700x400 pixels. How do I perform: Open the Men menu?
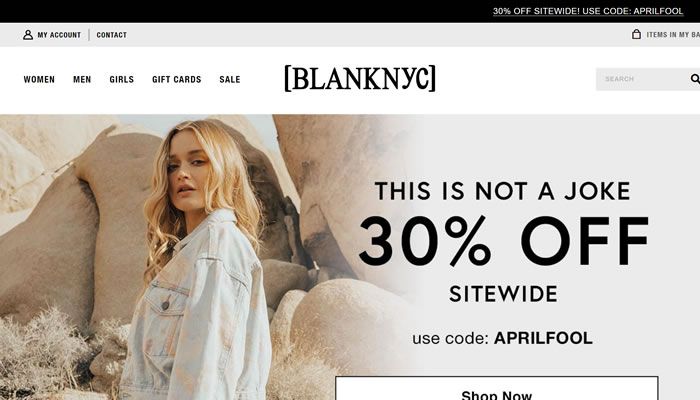[x=82, y=79]
